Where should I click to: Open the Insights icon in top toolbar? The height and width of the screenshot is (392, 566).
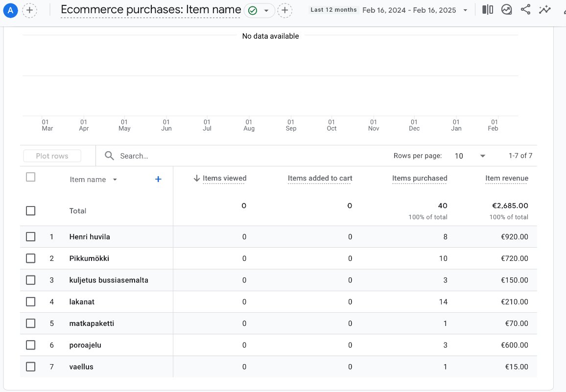506,10
